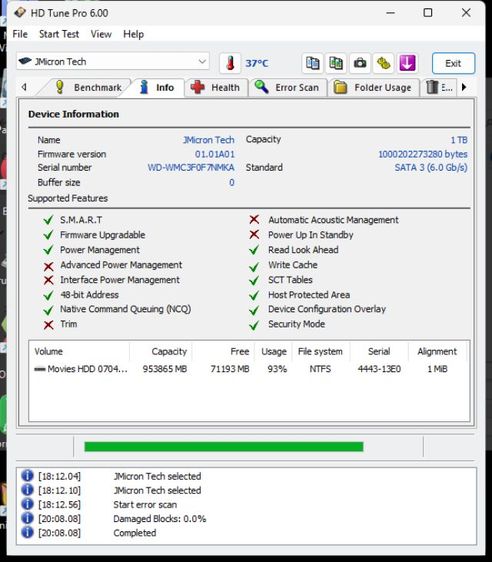The image size is (492, 562).
Task: Click the red X next to Power Up In Standby
Action: point(254,234)
